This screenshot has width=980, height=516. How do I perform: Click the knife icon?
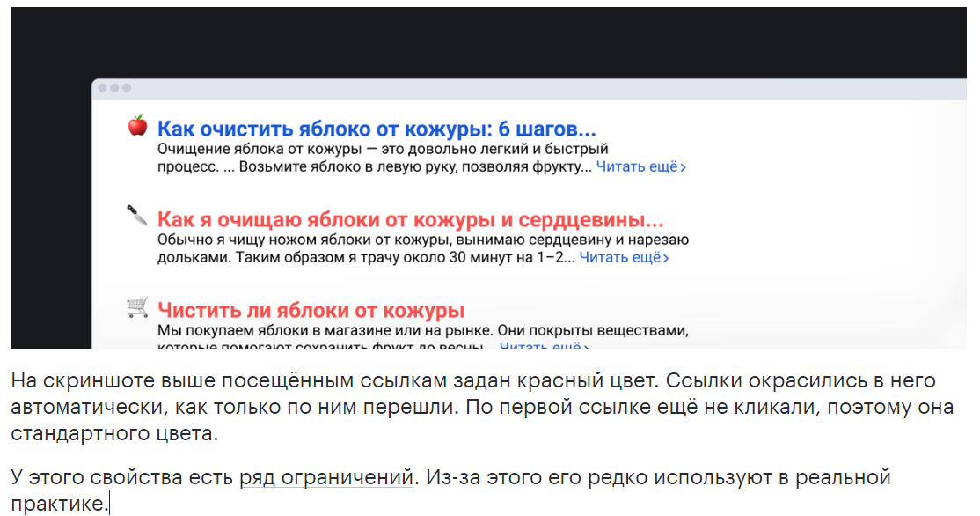pos(137,215)
